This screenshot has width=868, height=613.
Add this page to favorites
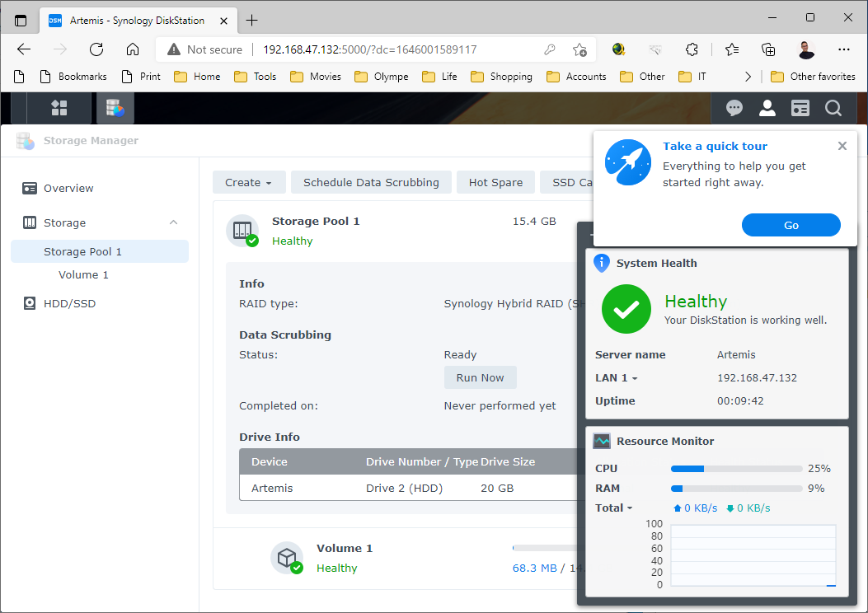pyautogui.click(x=579, y=49)
